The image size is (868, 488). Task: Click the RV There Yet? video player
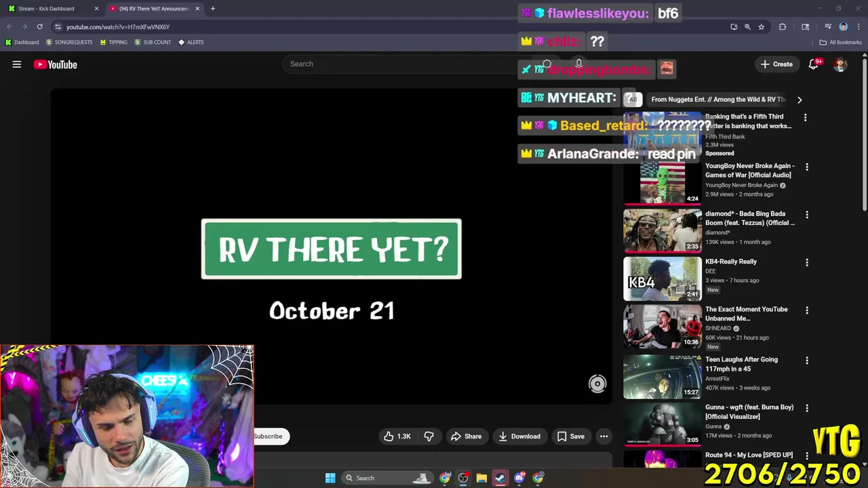click(332, 247)
